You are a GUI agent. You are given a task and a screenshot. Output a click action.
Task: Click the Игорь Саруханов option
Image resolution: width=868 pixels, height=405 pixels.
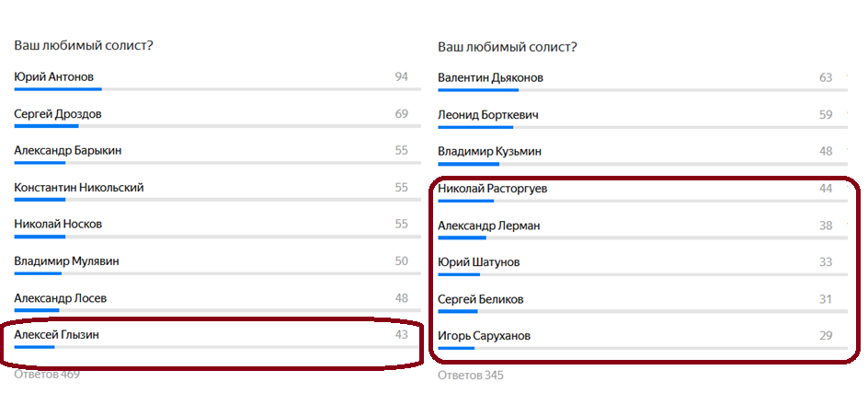[484, 336]
